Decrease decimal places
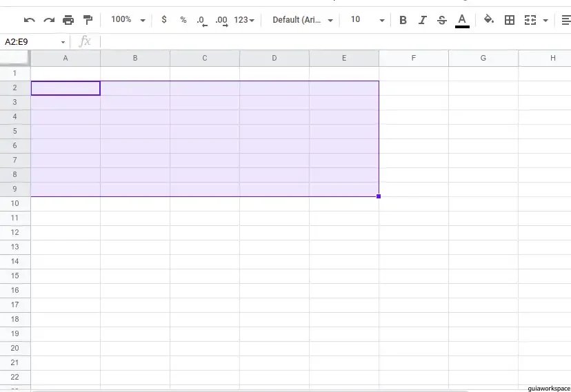This screenshot has width=571, height=392. click(202, 21)
